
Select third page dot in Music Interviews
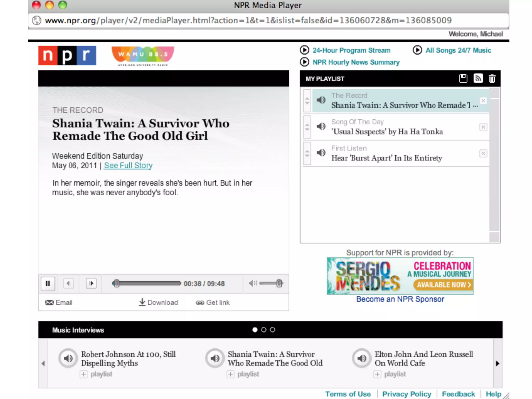[272, 330]
